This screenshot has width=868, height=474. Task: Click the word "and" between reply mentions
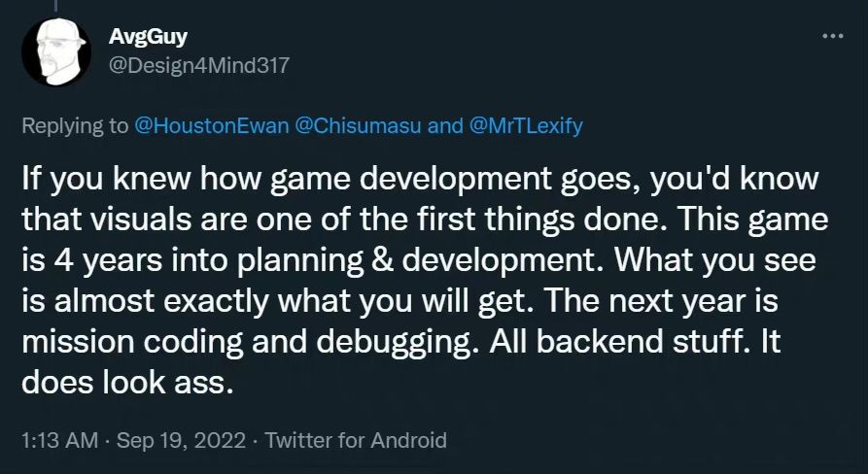pos(445,126)
